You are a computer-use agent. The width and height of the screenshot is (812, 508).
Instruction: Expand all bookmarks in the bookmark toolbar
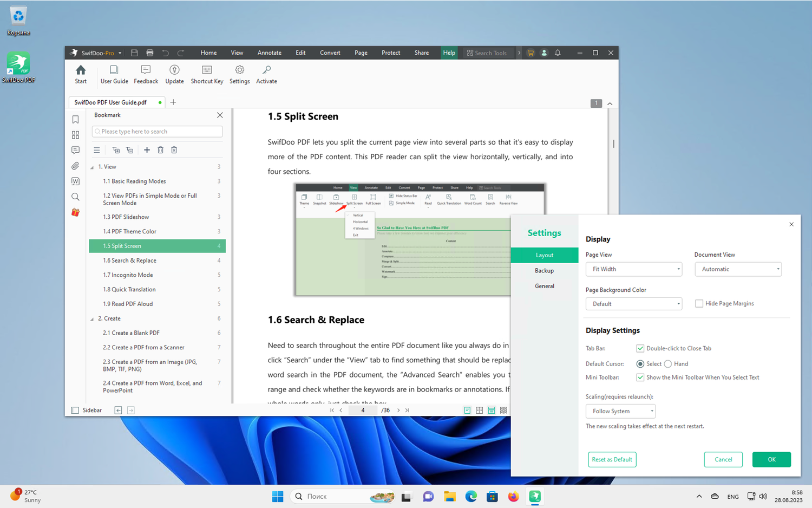[x=116, y=150]
